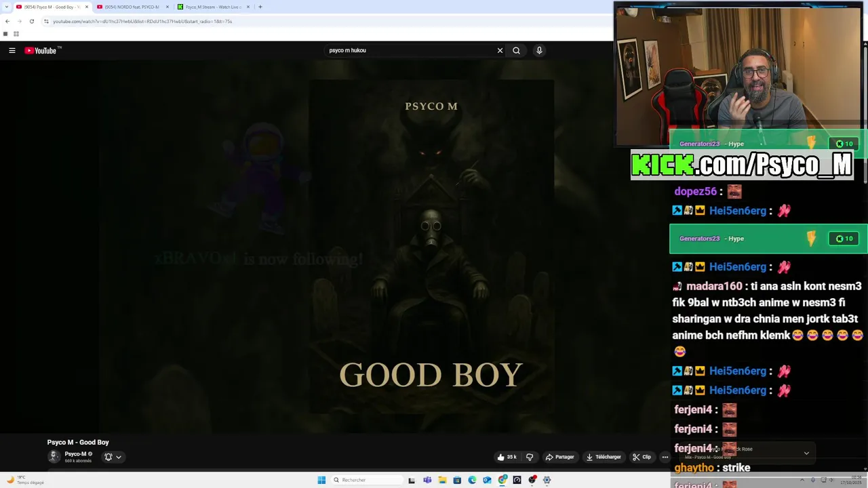Open a new browser tab
The height and width of the screenshot is (488, 868).
point(260,7)
